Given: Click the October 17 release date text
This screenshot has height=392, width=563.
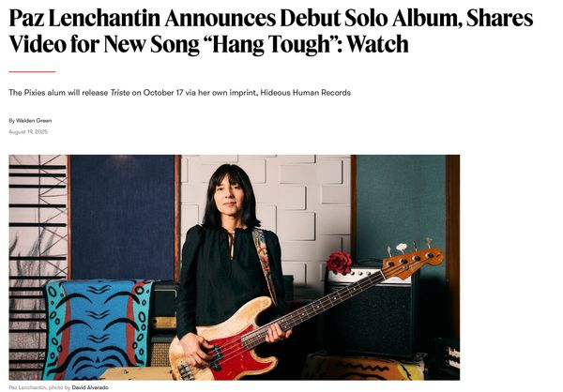Looking at the screenshot, I should click(163, 93).
